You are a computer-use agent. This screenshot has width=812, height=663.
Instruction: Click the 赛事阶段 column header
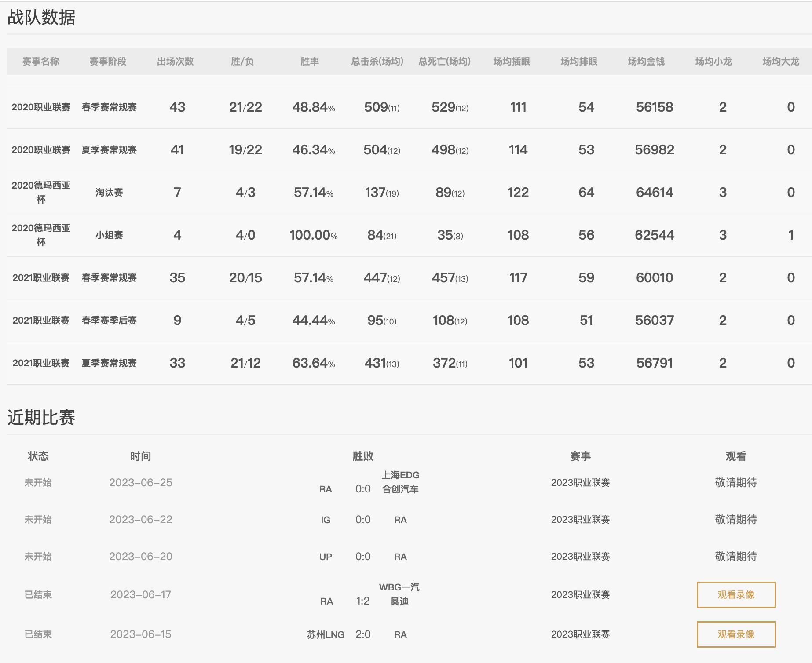click(x=108, y=62)
